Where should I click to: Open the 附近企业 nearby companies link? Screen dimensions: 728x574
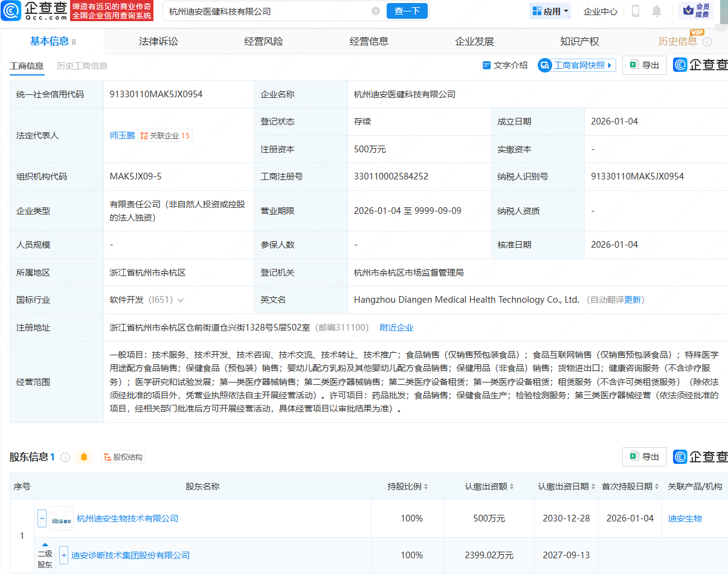(x=396, y=327)
